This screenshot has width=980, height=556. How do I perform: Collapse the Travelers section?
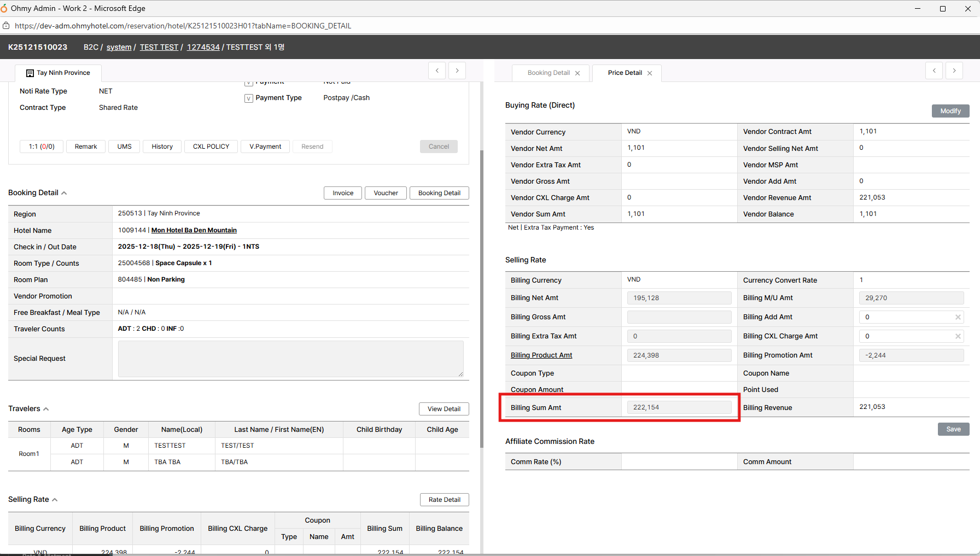point(46,409)
